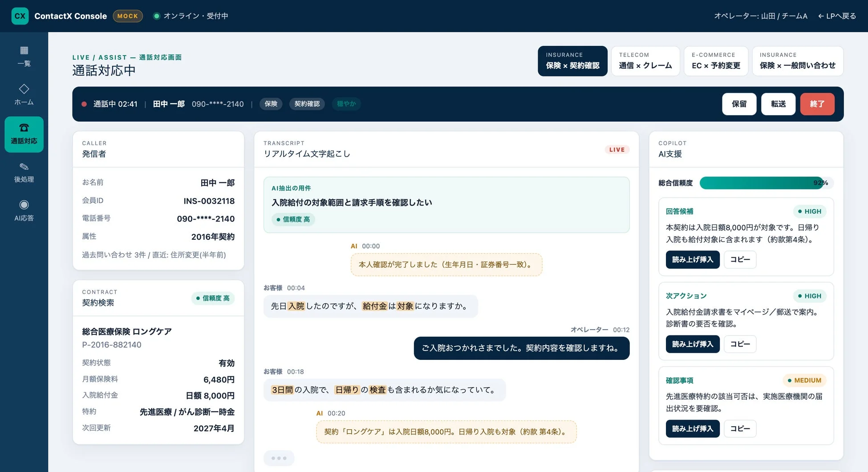Click the highlighted keyword 給付金
The image size is (868, 472).
(374, 306)
